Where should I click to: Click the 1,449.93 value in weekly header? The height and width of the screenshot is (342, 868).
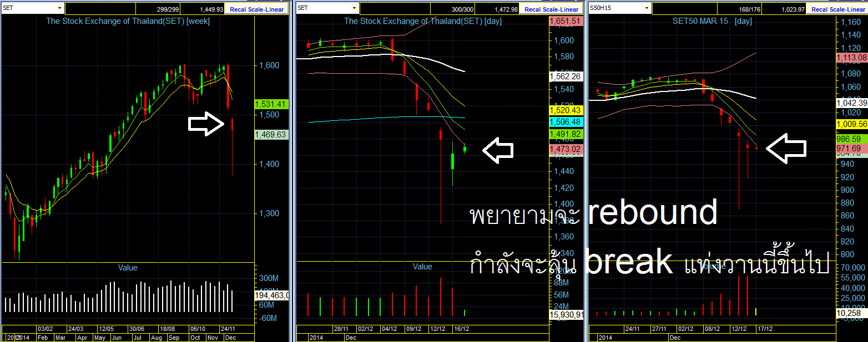pyautogui.click(x=211, y=9)
